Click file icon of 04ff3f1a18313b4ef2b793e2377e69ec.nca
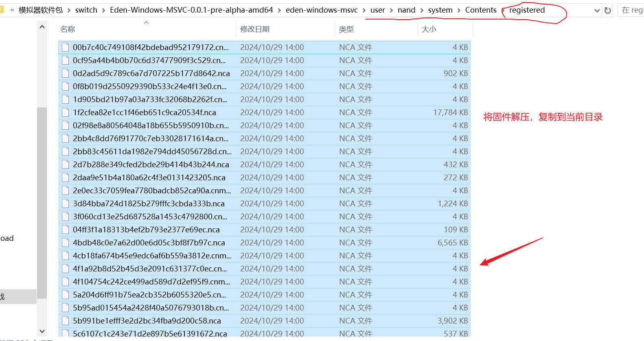The image size is (644, 341). [x=65, y=230]
